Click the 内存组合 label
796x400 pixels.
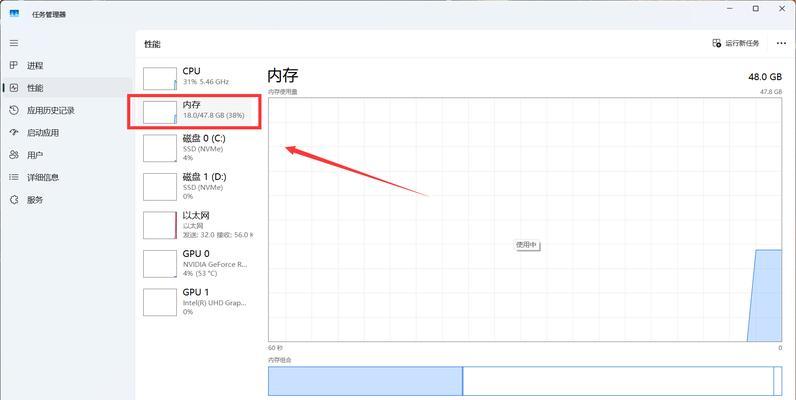coord(280,360)
